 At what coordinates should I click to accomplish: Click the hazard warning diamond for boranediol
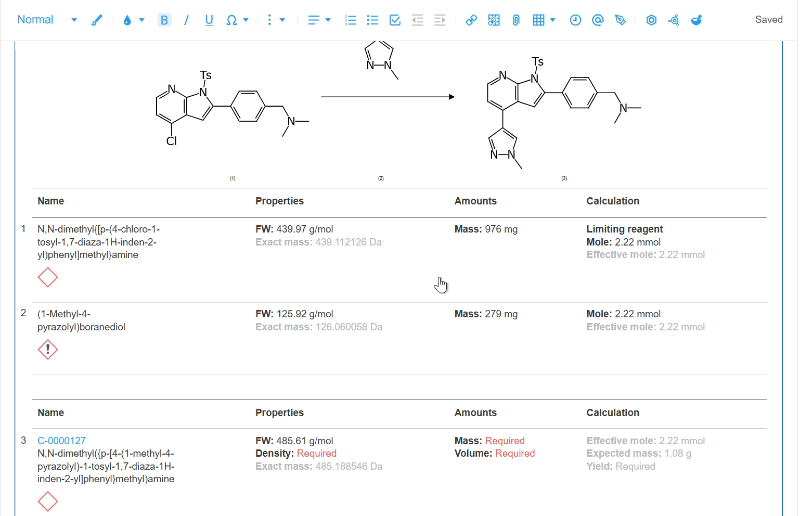47,350
